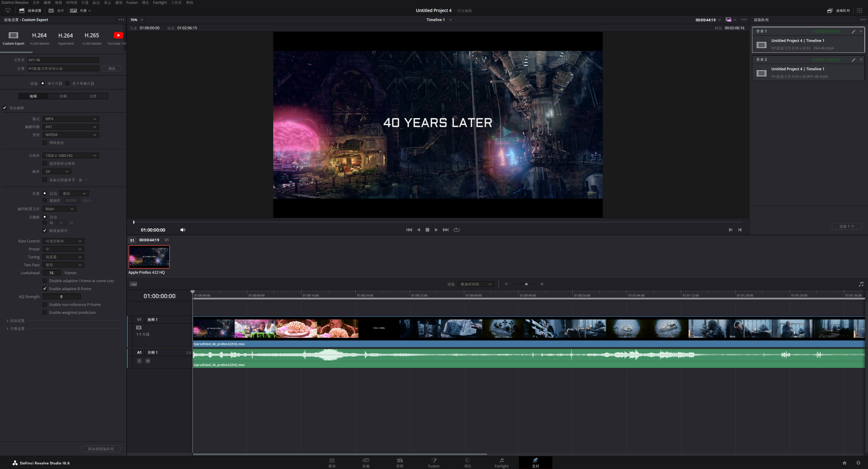Open the Fusion menu in menu bar
This screenshot has width=868, height=469.
coord(132,3)
